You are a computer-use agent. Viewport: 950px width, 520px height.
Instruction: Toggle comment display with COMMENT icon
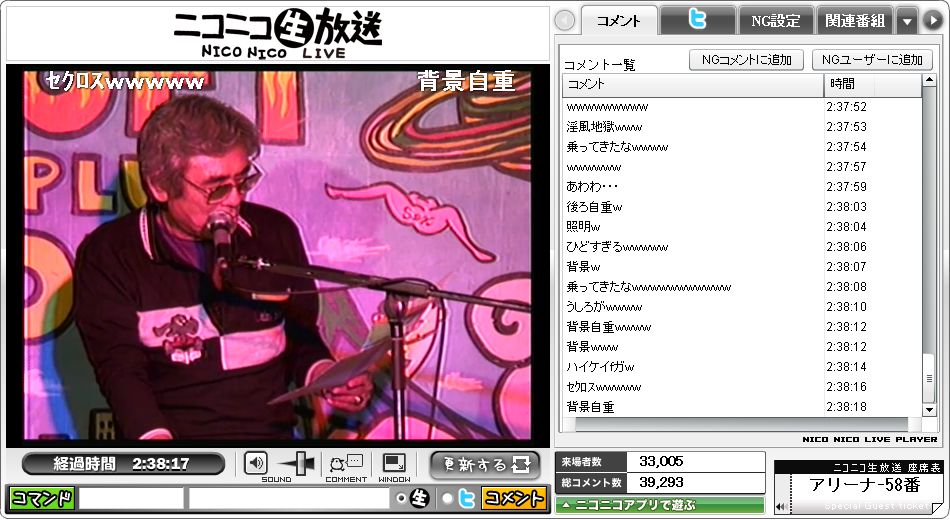[346, 464]
